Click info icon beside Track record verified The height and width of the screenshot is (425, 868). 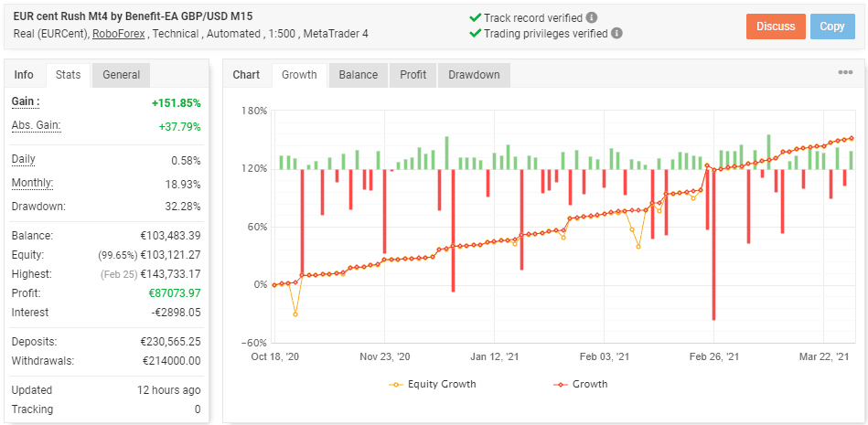[592, 17]
